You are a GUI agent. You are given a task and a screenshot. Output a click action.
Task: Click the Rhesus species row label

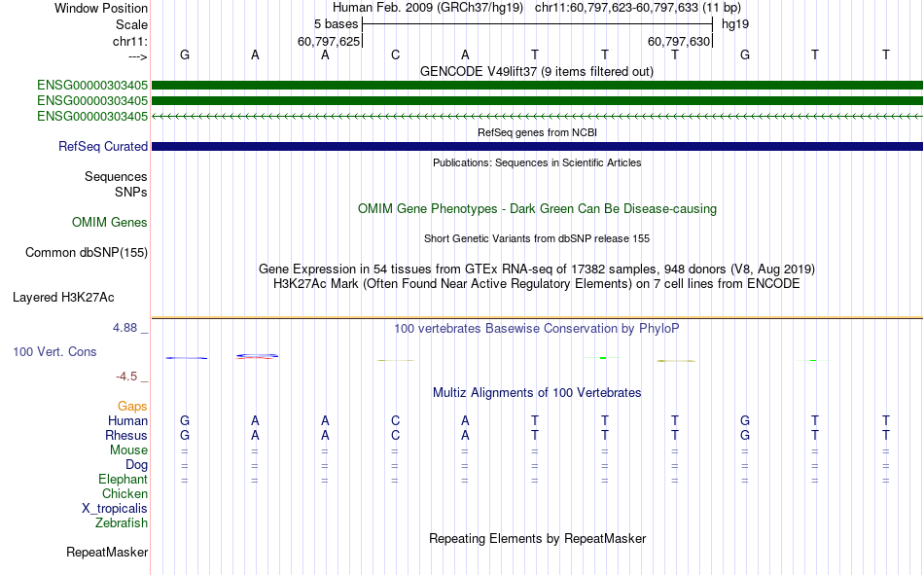pyautogui.click(x=126, y=435)
